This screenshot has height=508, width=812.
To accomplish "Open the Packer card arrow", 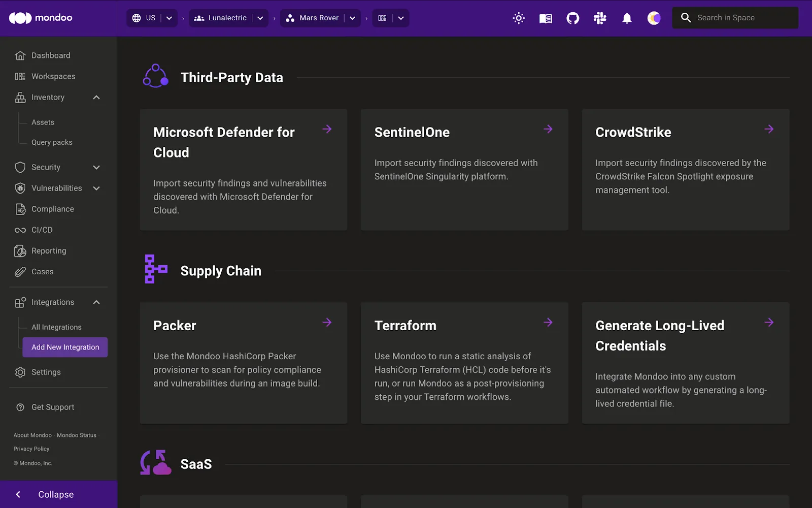I will 327,322.
